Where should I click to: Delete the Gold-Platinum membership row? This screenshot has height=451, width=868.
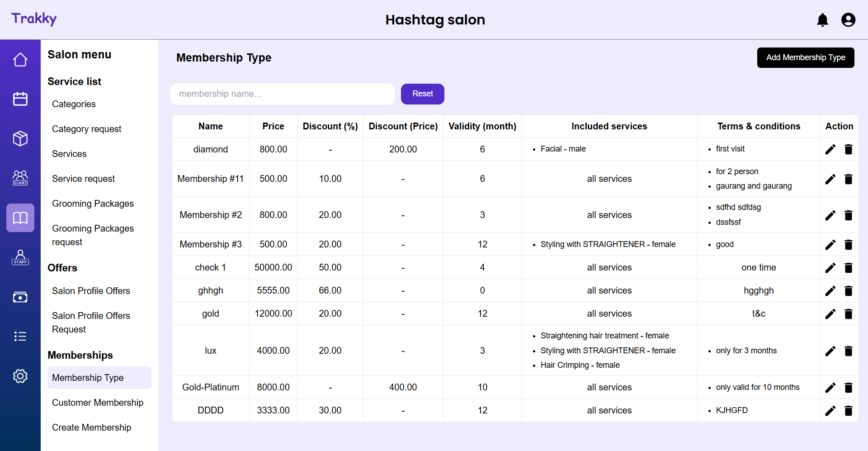click(x=848, y=388)
